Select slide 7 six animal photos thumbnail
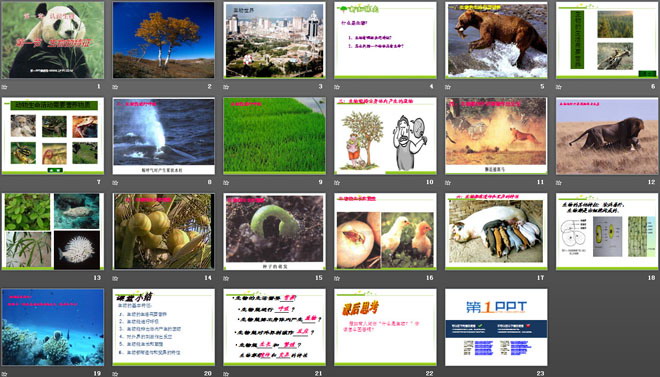 53,135
